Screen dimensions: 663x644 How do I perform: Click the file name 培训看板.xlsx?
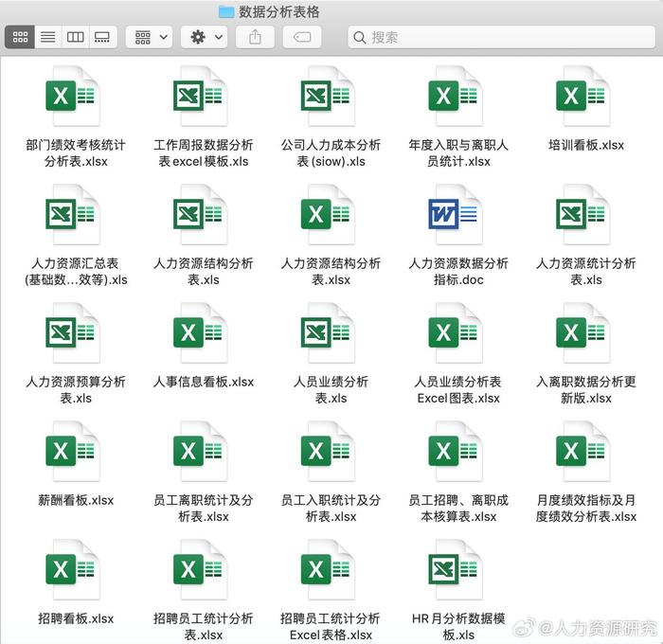586,146
